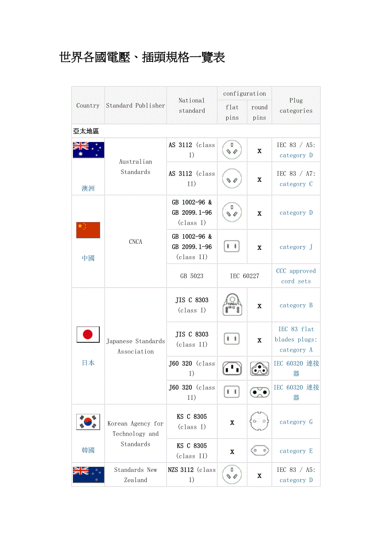Click the J60 320 class I flat connector image
Viewport: 392px width, 555px height.
[x=232, y=368]
